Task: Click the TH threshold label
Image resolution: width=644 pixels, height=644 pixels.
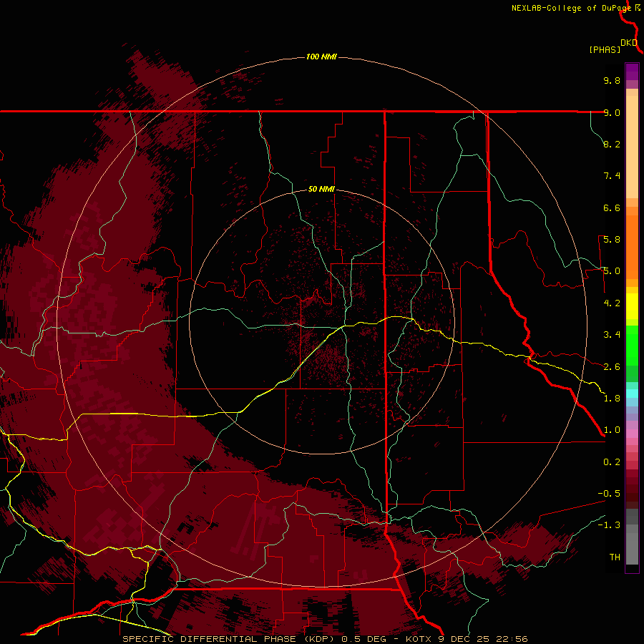Action: click(x=615, y=557)
